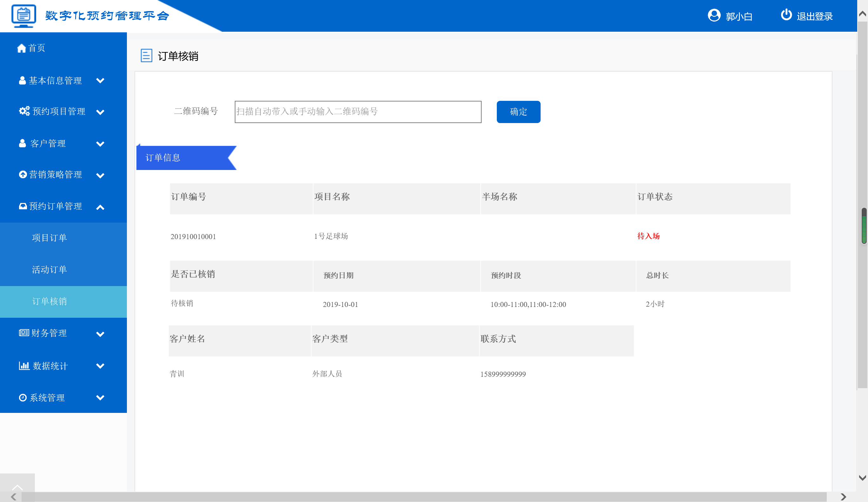Viewport: 868px width, 502px height.
Task: Click the 数字化预约管理平台 title
Action: [107, 16]
